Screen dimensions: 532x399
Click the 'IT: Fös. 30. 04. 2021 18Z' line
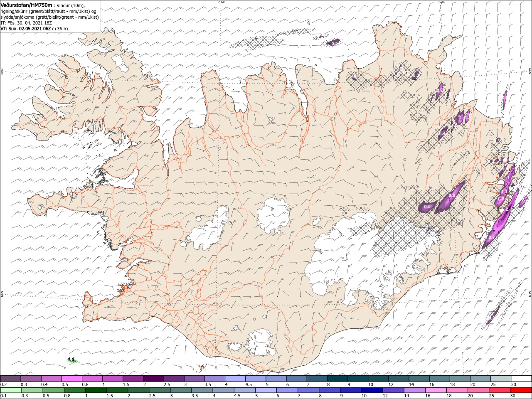[26, 23]
